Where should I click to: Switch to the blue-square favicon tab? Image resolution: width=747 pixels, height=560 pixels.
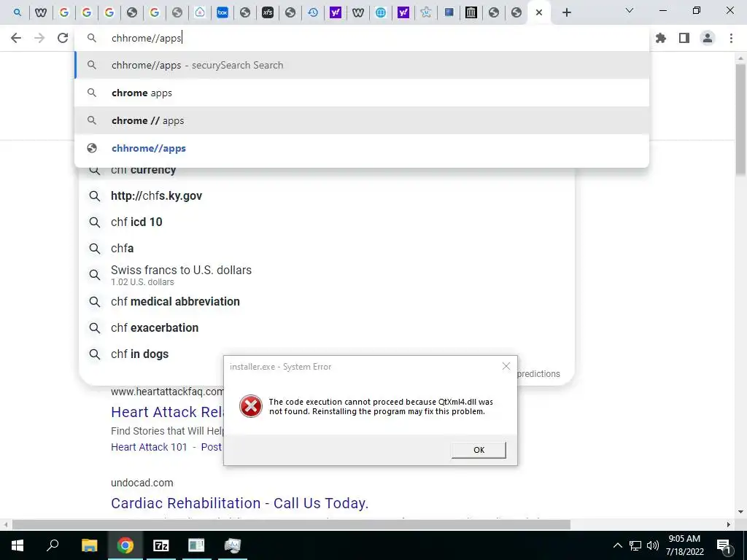coord(449,12)
